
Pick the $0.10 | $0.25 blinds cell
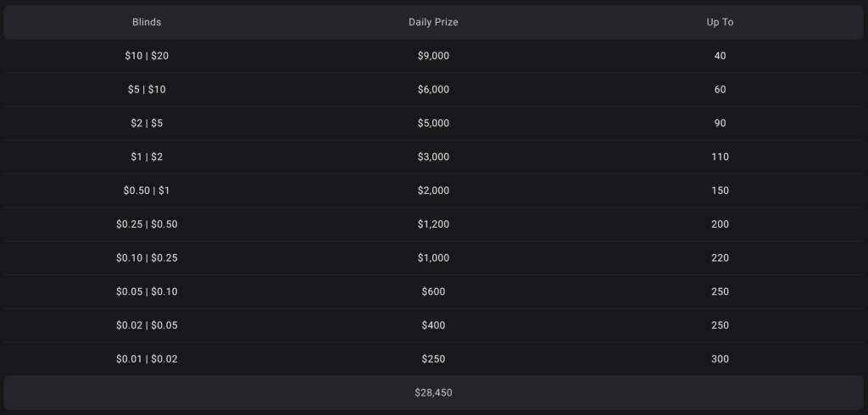(147, 258)
